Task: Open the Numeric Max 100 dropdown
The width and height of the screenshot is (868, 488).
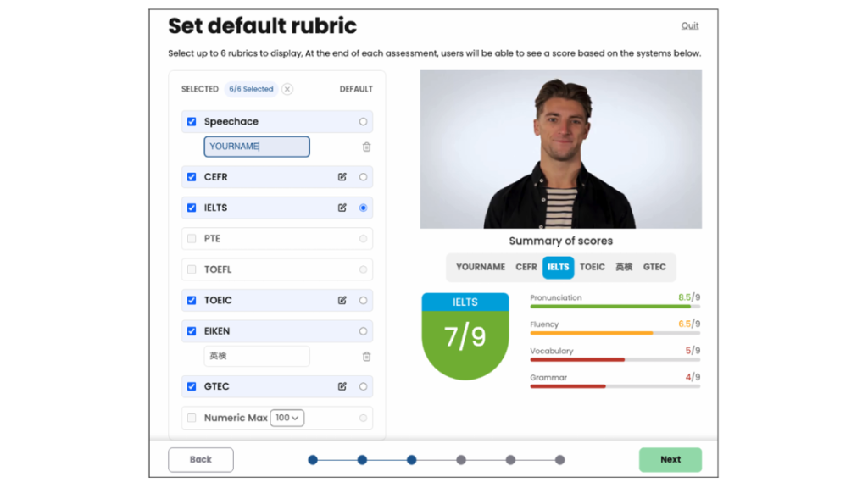Action: (288, 418)
